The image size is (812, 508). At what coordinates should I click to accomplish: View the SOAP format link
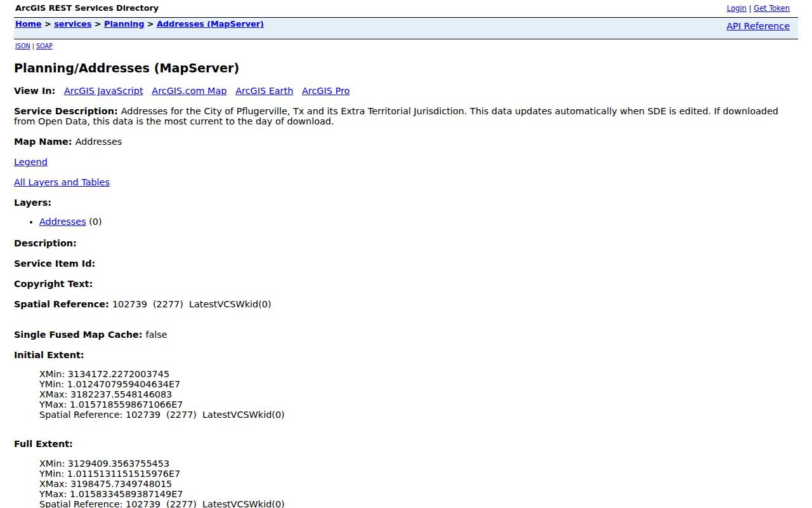coord(44,46)
